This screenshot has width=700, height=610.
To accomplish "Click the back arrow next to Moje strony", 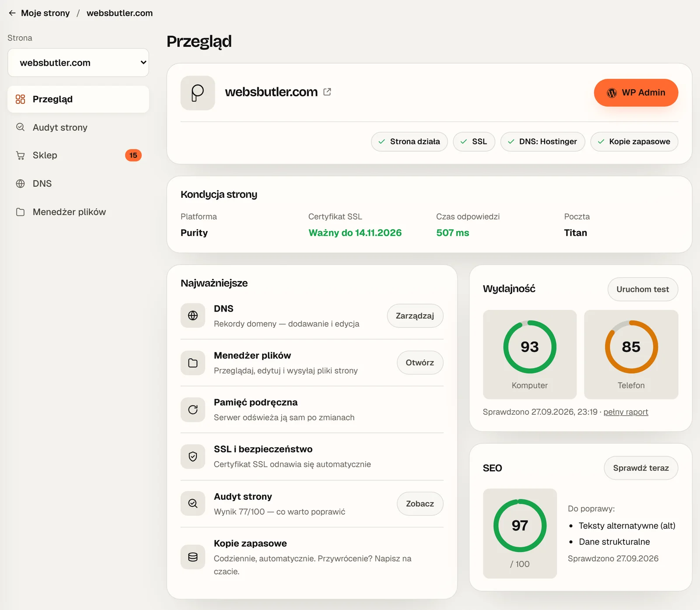I will click(x=12, y=13).
